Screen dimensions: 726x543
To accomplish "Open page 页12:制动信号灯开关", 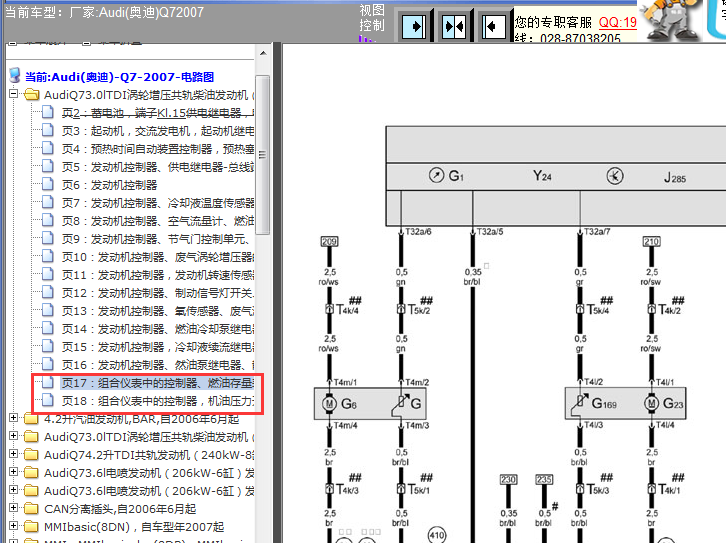I will point(157,293).
